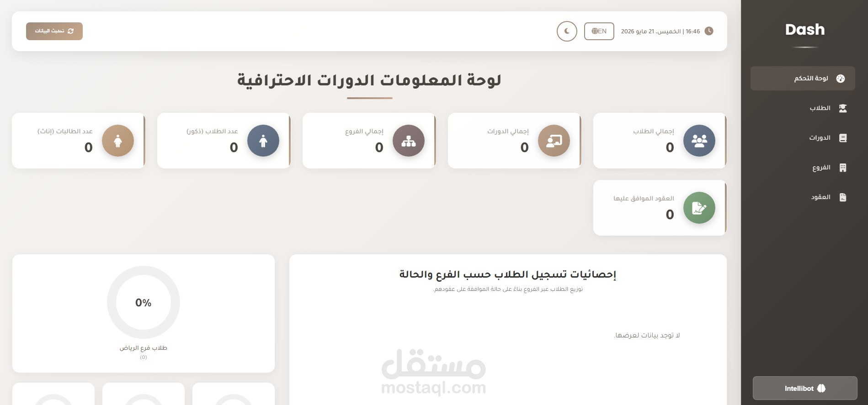
Task: Click the heading لوحة المعلومات الدورات الاحترافية
Action: [x=369, y=80]
